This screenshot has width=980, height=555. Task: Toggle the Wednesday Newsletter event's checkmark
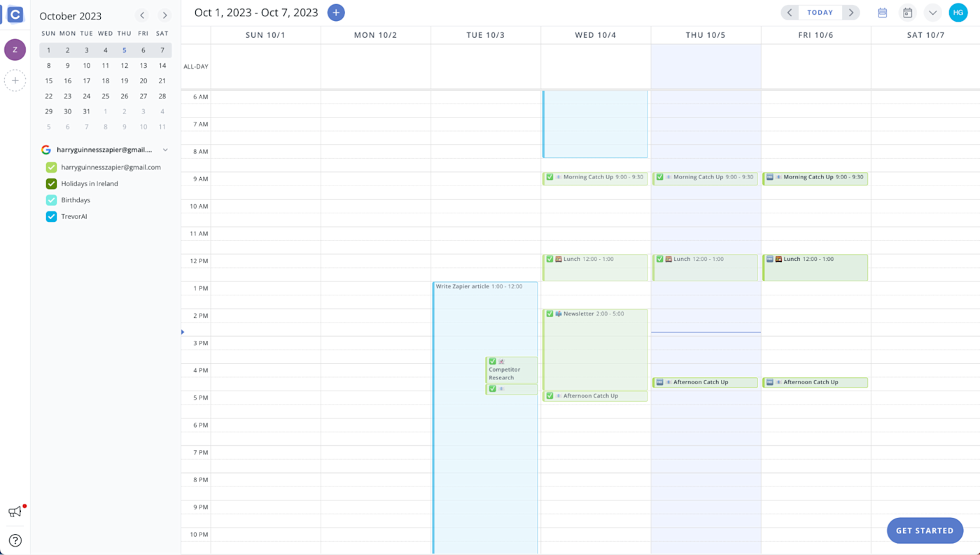pos(549,314)
